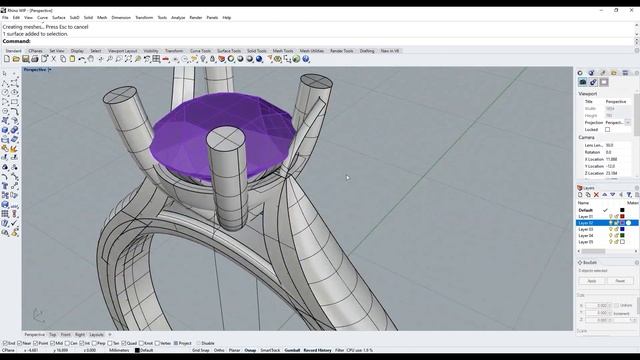The width and height of the screenshot is (640, 360).
Task: Click the Cut scissors icon
Action: tap(53, 59)
